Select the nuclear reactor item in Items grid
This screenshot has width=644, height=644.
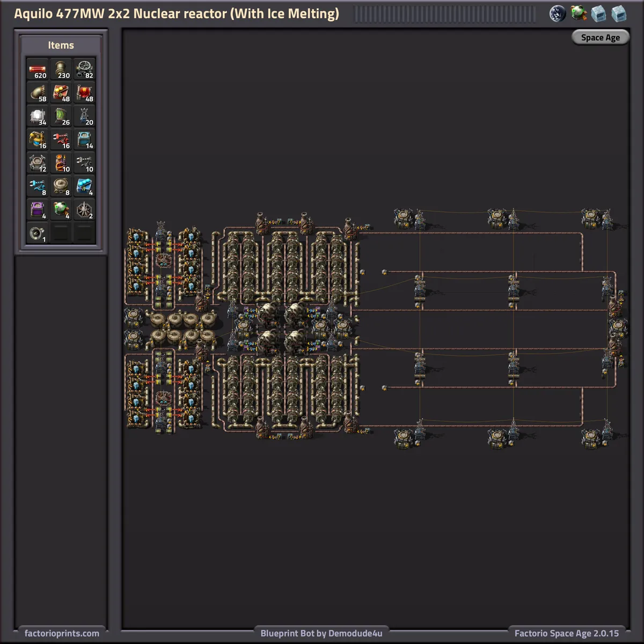[61, 210]
